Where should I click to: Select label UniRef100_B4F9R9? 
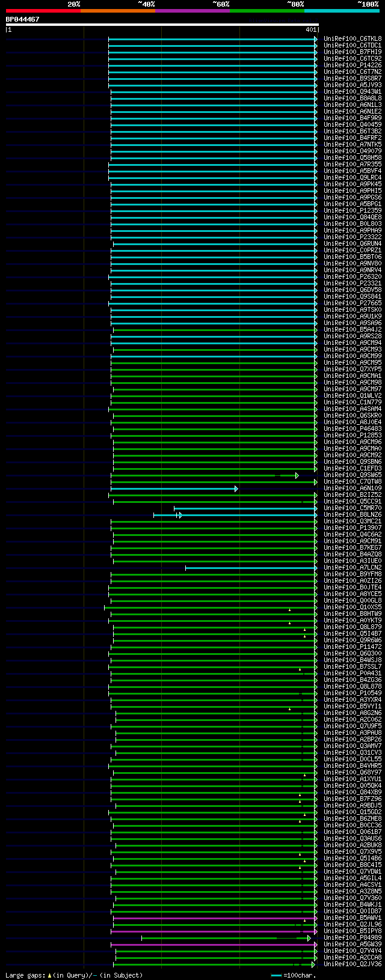click(353, 118)
